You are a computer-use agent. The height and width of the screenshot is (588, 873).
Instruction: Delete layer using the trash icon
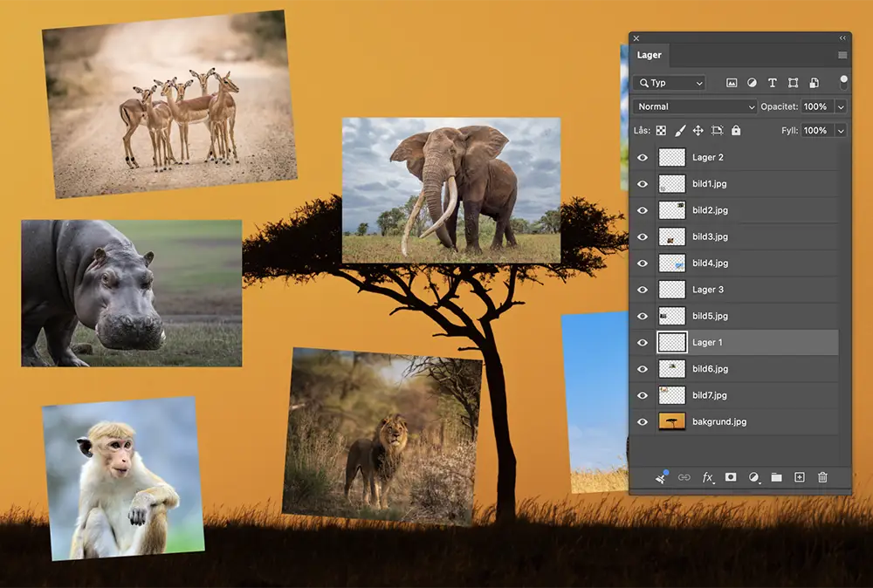821,477
